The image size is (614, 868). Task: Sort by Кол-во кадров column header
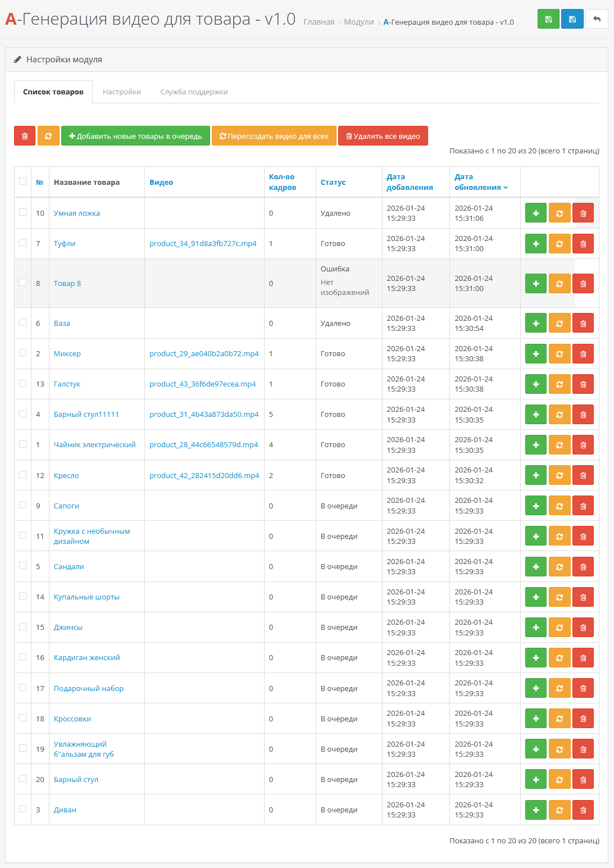pyautogui.click(x=282, y=182)
